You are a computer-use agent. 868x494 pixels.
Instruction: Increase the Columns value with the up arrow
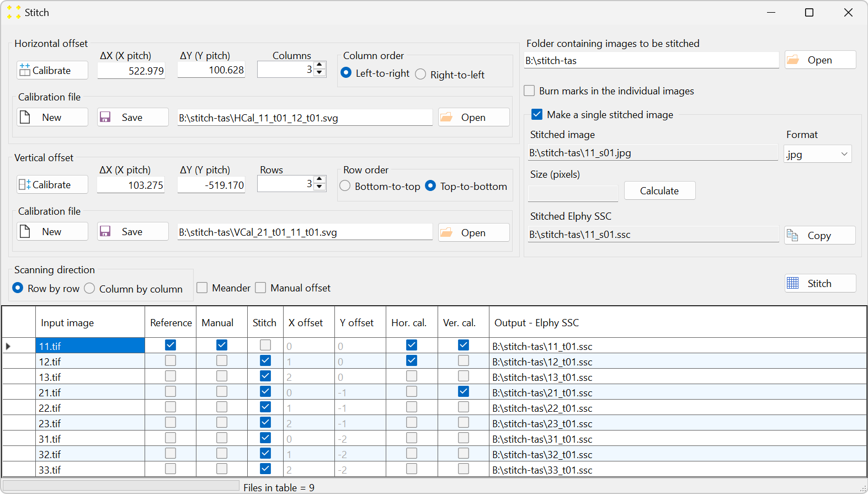tap(319, 66)
